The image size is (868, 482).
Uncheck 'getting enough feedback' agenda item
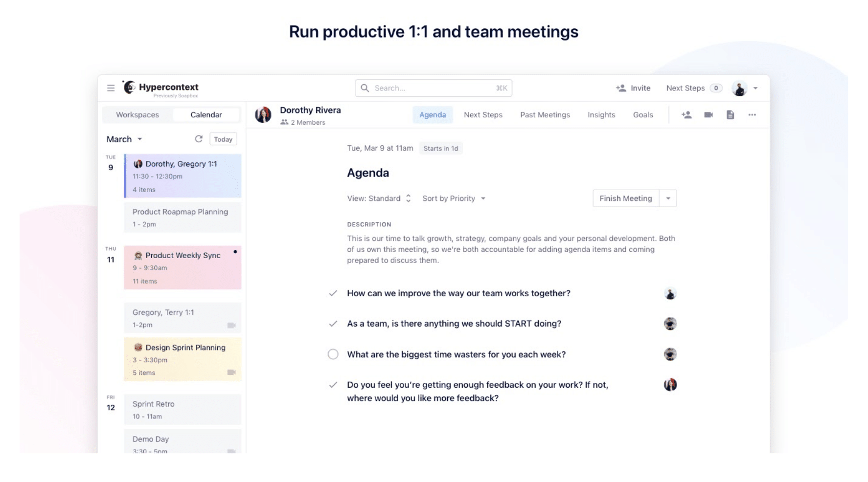[x=333, y=385]
